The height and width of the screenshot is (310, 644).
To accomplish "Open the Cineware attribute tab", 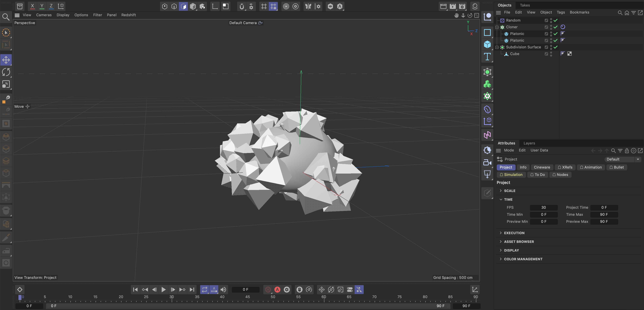I will pos(542,167).
